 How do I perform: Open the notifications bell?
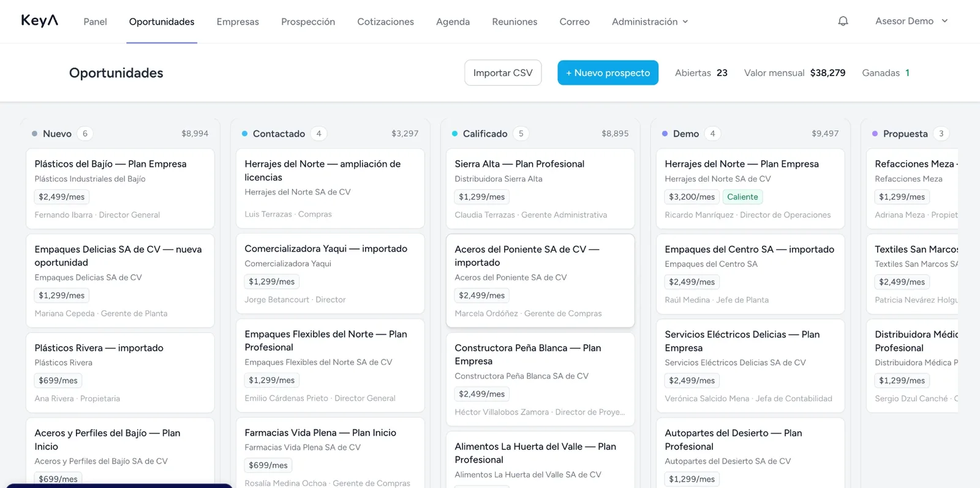[843, 21]
